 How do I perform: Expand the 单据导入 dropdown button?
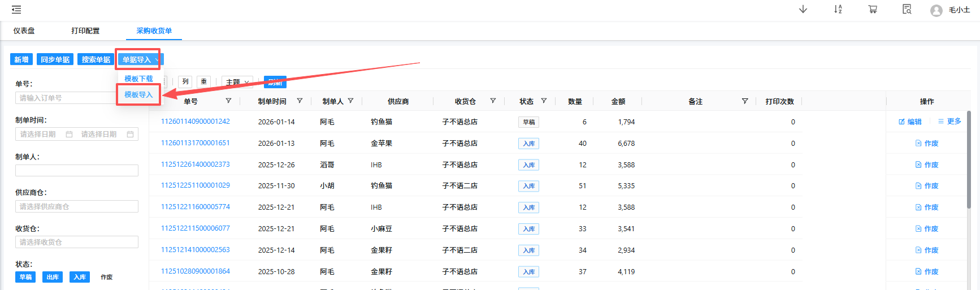pos(138,59)
